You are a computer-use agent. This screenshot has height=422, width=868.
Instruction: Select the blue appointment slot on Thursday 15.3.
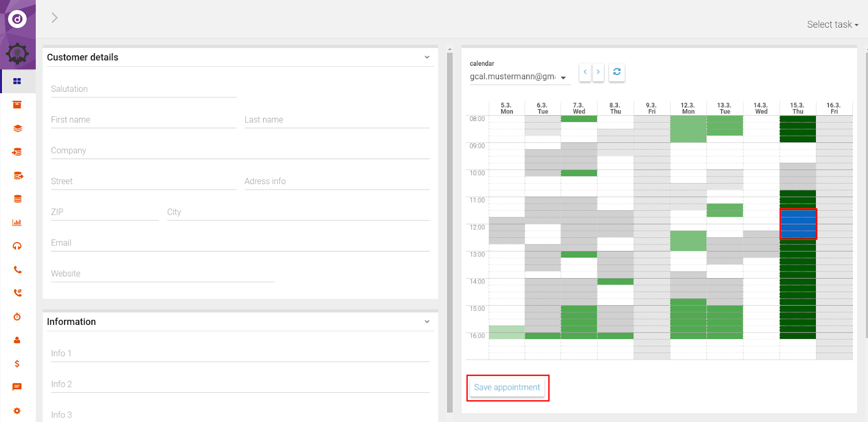797,224
